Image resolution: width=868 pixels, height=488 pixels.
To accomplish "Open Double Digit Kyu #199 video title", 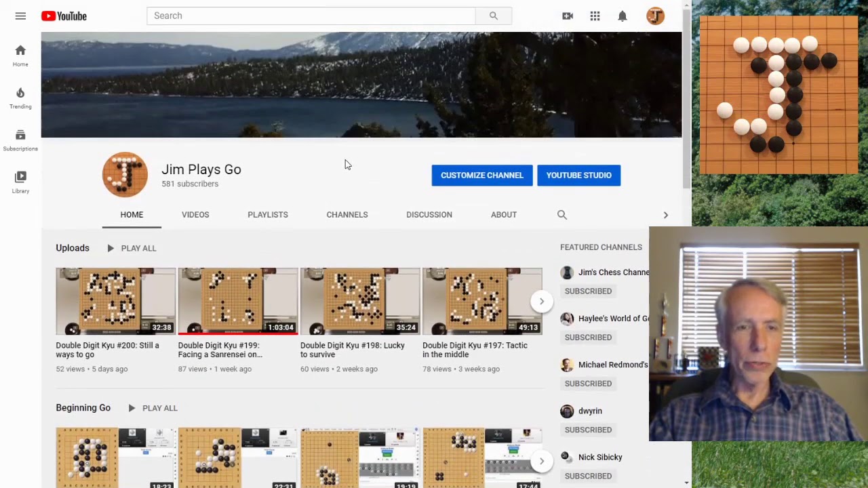I will (220, 350).
